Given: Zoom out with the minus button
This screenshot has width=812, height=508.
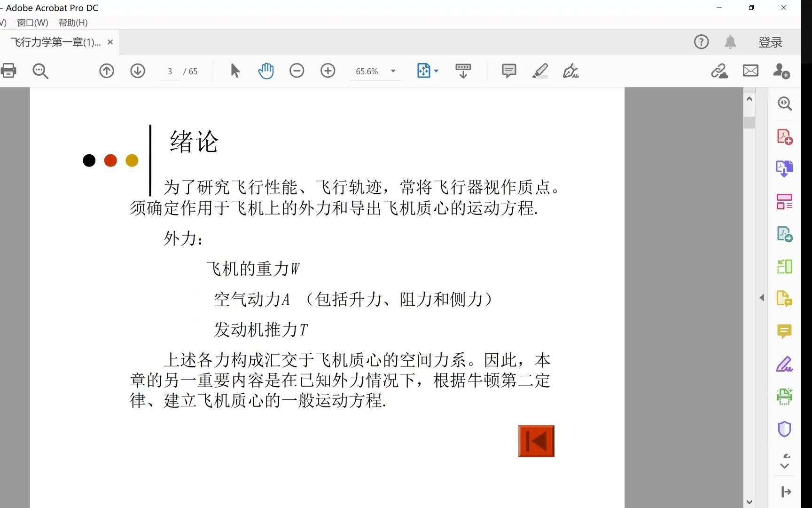Looking at the screenshot, I should [x=297, y=71].
